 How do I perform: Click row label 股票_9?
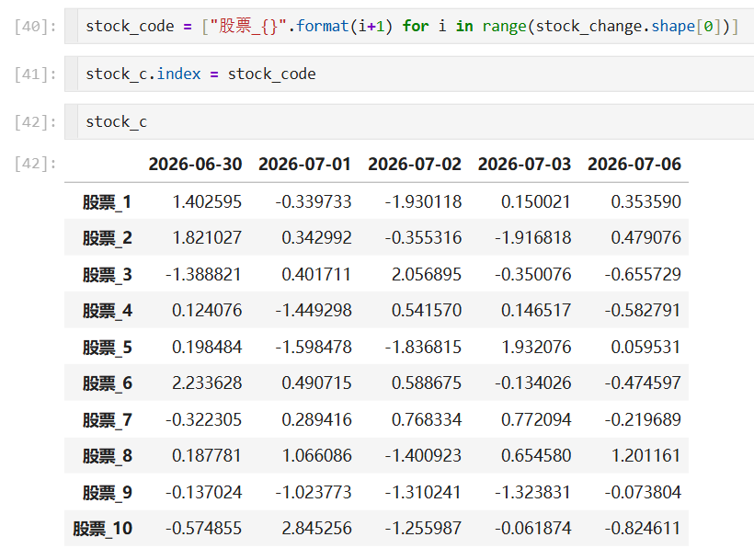(x=107, y=492)
